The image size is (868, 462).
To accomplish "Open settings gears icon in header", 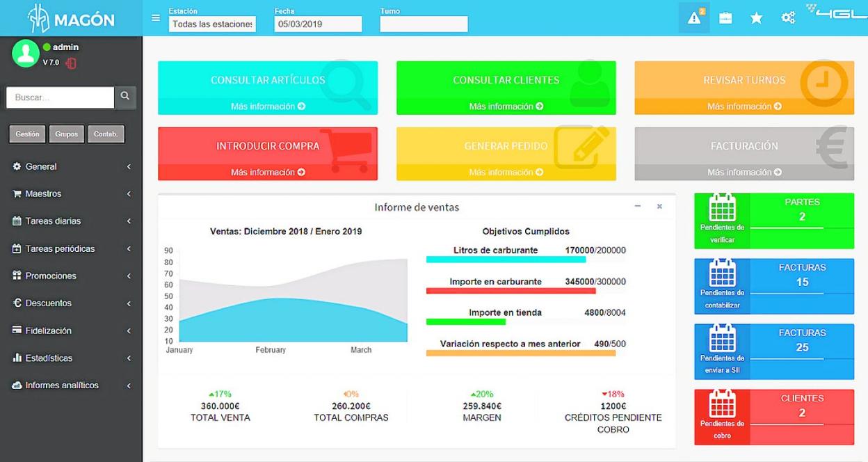I will pyautogui.click(x=787, y=19).
